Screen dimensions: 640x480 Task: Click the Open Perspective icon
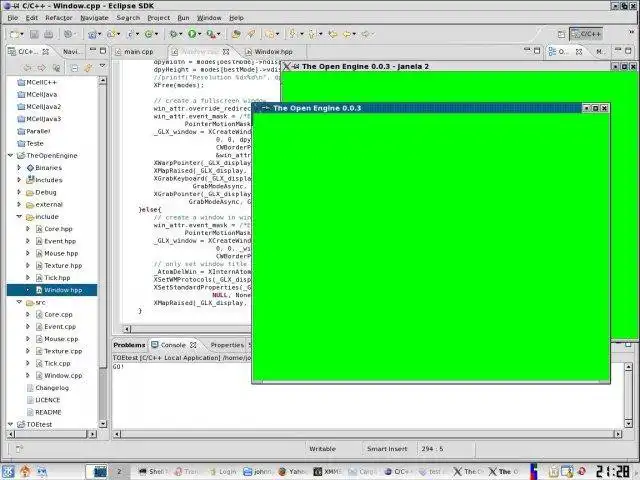pyautogui.click(x=561, y=35)
